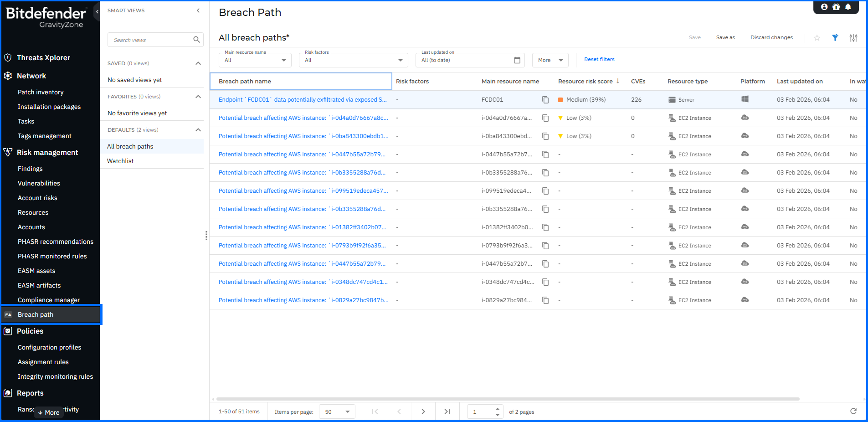
Task: Open the Risk factors filter dropdown
Action: (354, 60)
